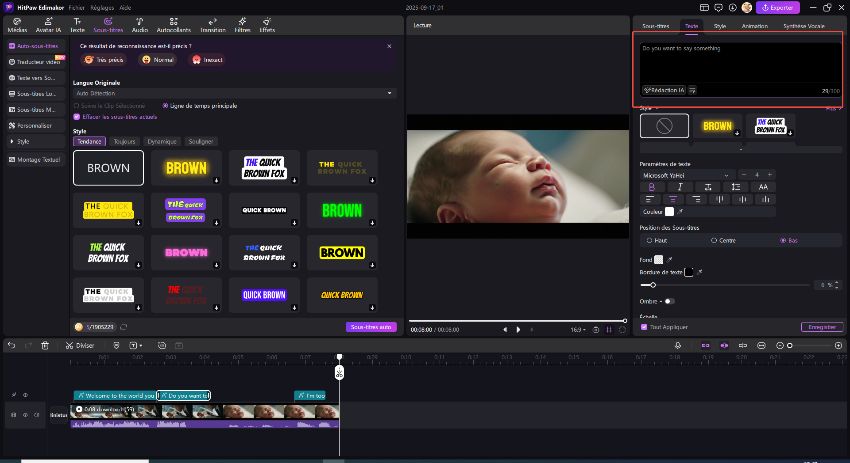Open the Microsoft YaHei font dropdown

pos(686,175)
